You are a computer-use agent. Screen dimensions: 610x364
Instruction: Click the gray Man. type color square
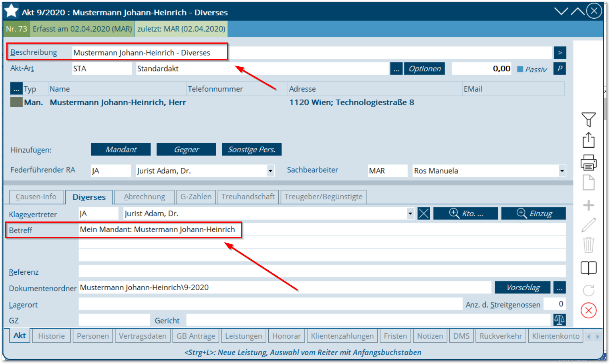click(16, 102)
